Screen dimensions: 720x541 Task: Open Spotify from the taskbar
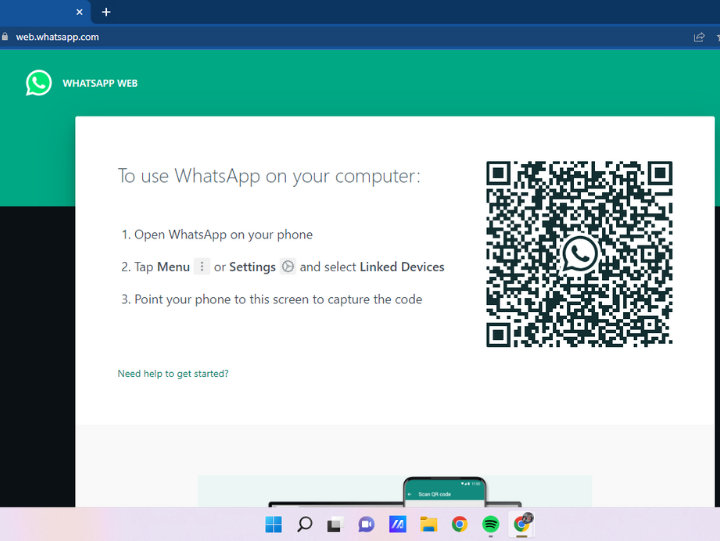(x=490, y=524)
